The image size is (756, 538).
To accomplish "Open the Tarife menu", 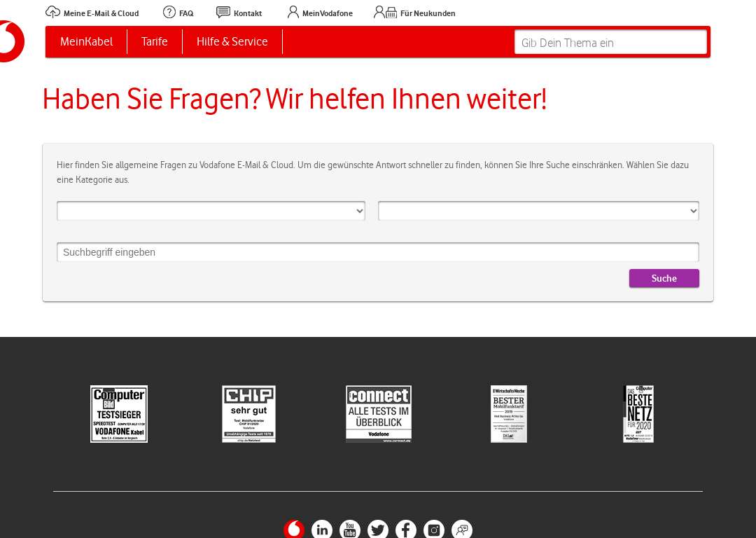I will pyautogui.click(x=154, y=41).
